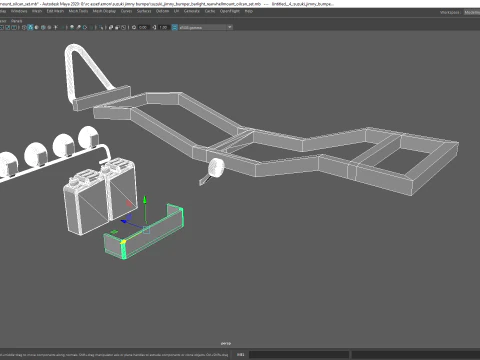The image size is (480, 360).
Task: Open the Cache menu
Action: click(x=210, y=11)
